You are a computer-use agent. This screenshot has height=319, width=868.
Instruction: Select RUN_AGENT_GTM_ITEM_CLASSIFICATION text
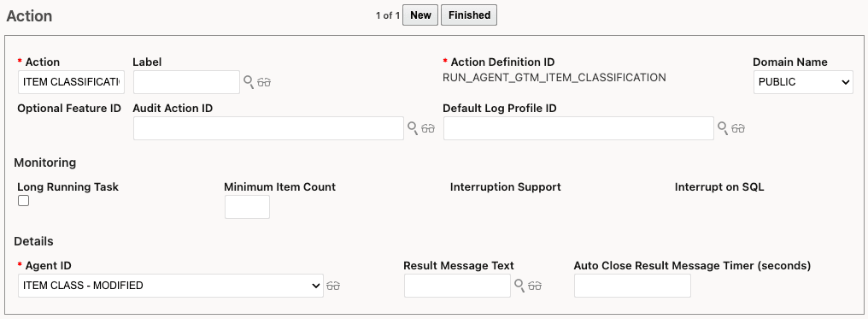554,78
